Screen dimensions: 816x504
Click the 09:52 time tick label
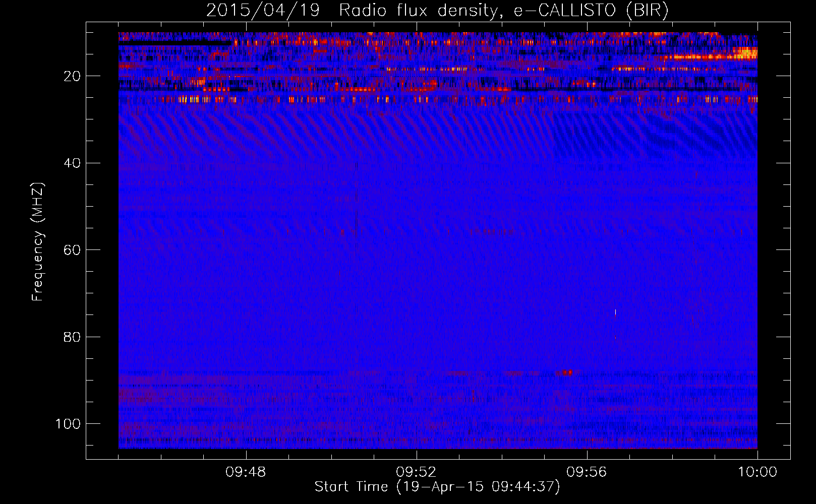(417, 472)
